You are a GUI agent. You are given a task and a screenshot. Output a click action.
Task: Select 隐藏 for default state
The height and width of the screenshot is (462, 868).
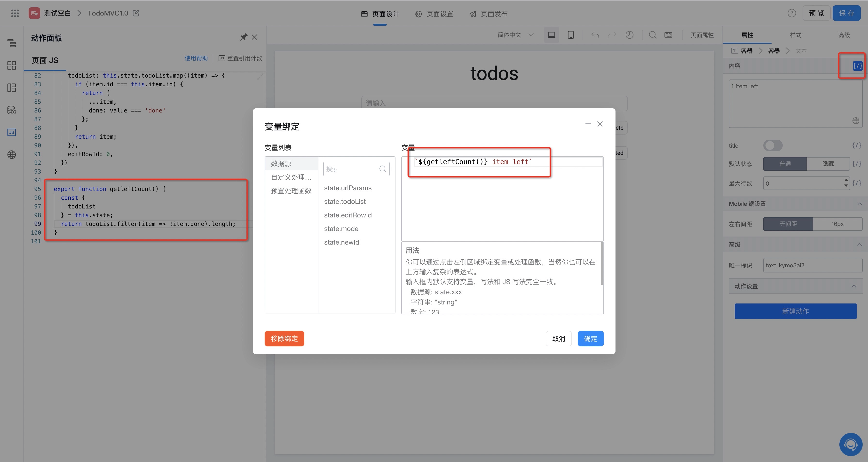(828, 164)
